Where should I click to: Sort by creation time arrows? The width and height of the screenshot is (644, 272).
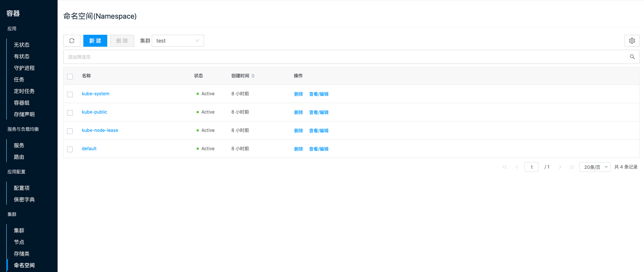[253, 76]
